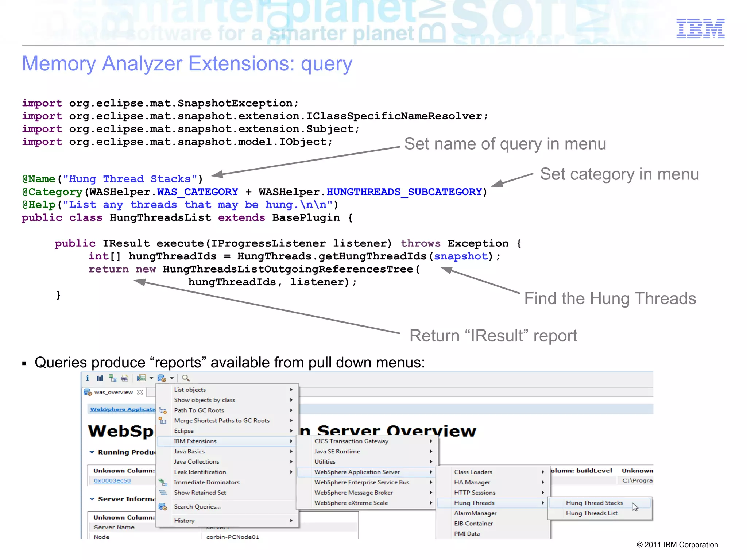This screenshot has width=747, height=560.
Task: Open Show objects by class submenu
Action: click(228, 400)
